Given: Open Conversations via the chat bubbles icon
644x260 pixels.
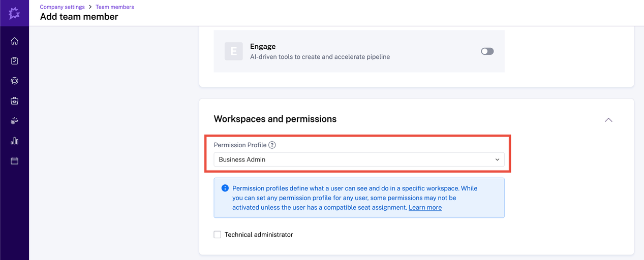Looking at the screenshot, I should point(14,81).
